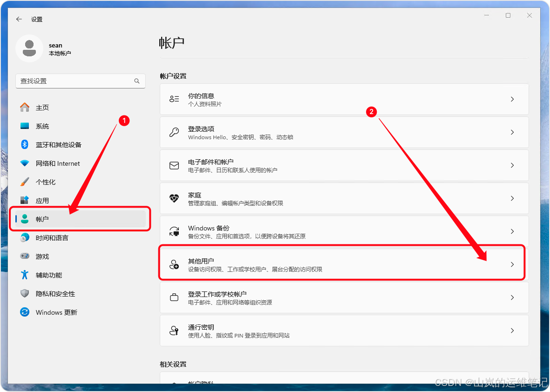Click the envelope icon for 电子邮件和帐户
Viewport: 550px width, 392px height.
point(174,165)
